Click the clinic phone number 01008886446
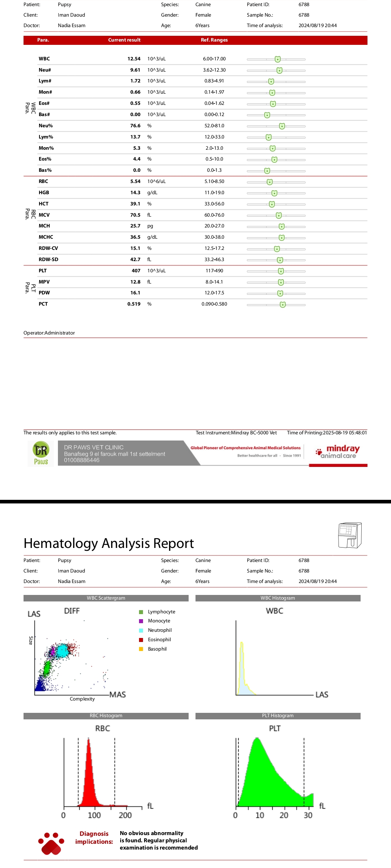This screenshot has width=391, height=868. coord(82,460)
